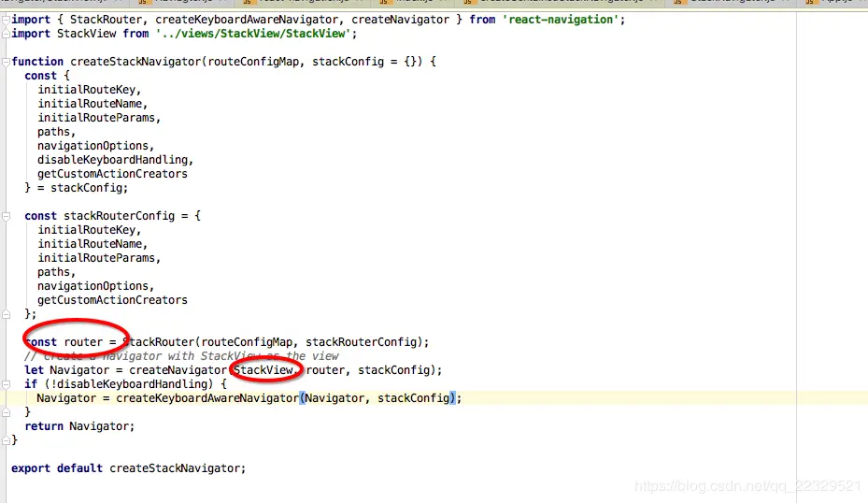Click the '} = stackConfig;' line
This screenshot has height=503, width=868.
click(76, 188)
